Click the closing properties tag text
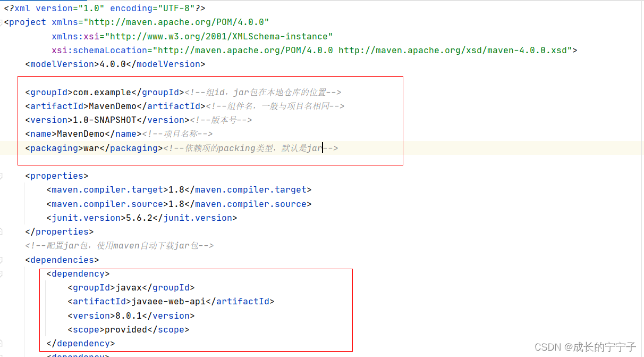This screenshot has height=357, width=644. [x=59, y=231]
